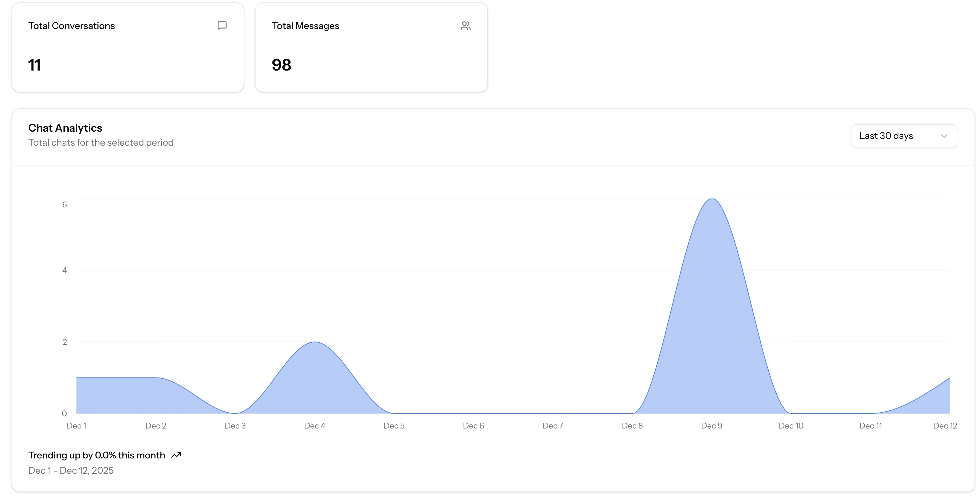Click the value 11 under Total Conversations
The image size is (980, 496).
34,65
